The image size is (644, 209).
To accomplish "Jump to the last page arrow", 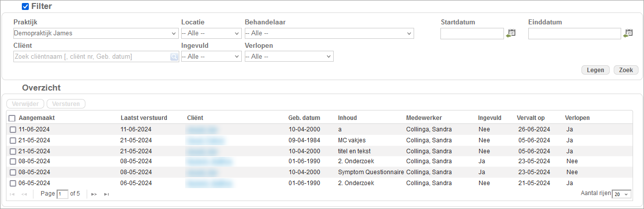I will point(106,194).
